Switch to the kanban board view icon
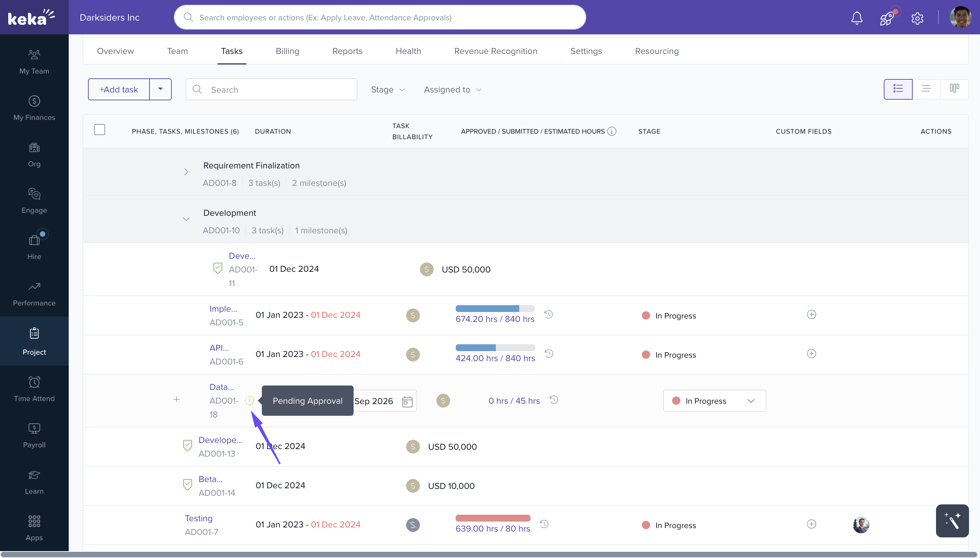 point(954,89)
